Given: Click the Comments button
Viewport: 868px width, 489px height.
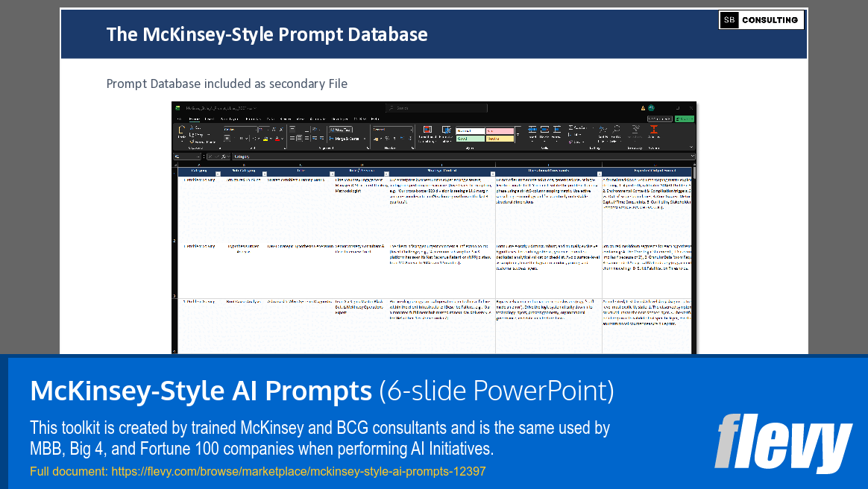Looking at the screenshot, I should pyautogui.click(x=660, y=119).
